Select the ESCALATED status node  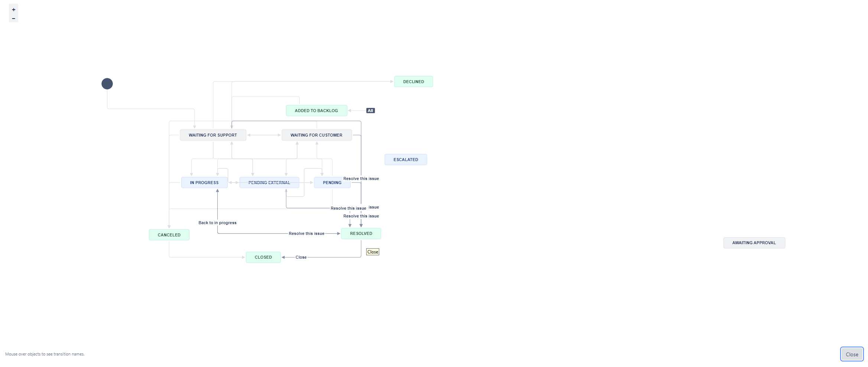pyautogui.click(x=406, y=160)
